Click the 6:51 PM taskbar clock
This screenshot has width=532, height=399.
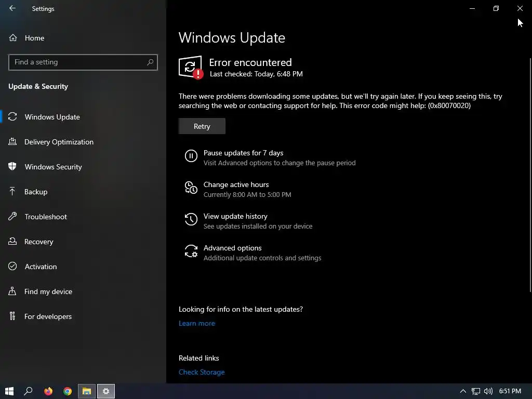pyautogui.click(x=510, y=391)
